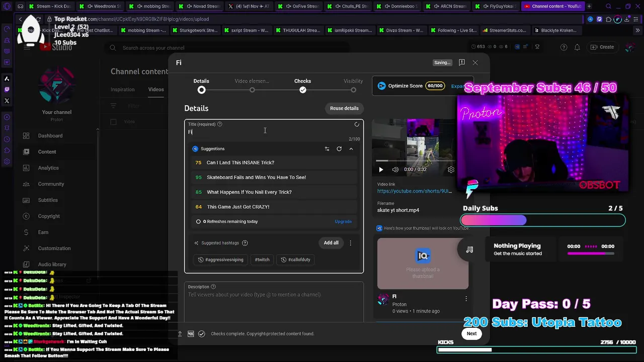Click the Upgrade link
Screen dimensions: 644x362
point(343,221)
